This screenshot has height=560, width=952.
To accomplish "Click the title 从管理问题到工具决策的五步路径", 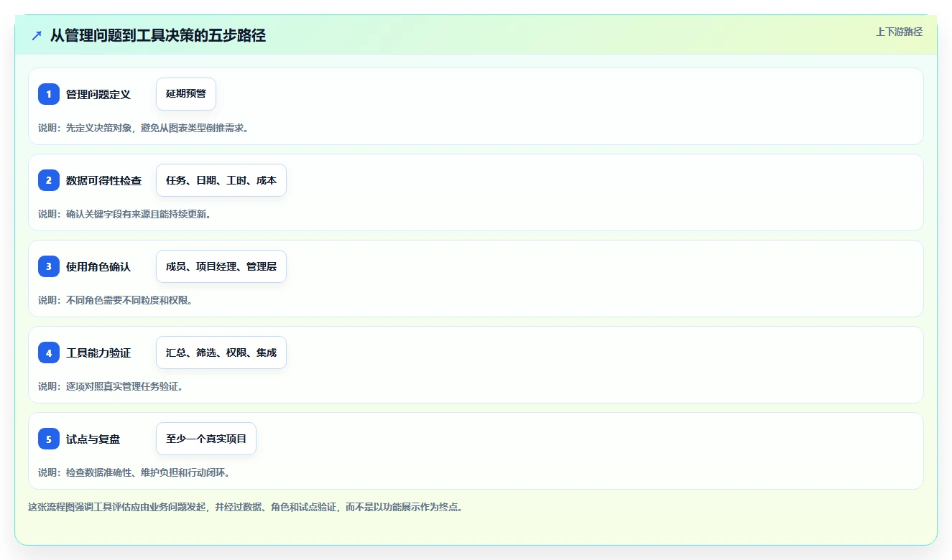I will (x=158, y=35).
